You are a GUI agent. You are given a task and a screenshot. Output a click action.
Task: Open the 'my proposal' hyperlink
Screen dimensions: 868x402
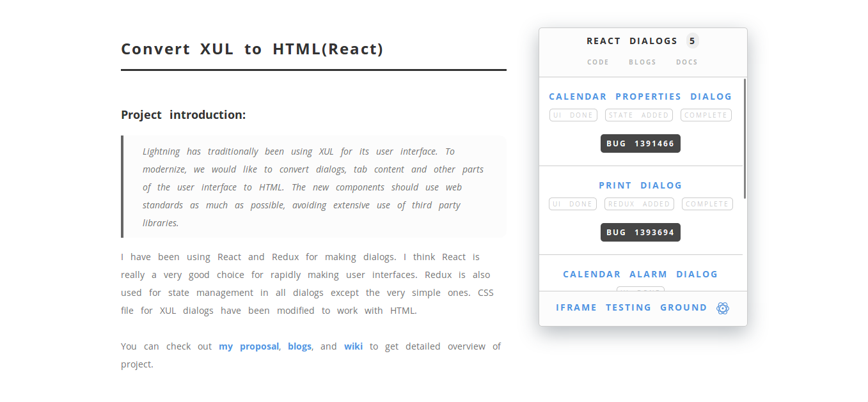[249, 346]
